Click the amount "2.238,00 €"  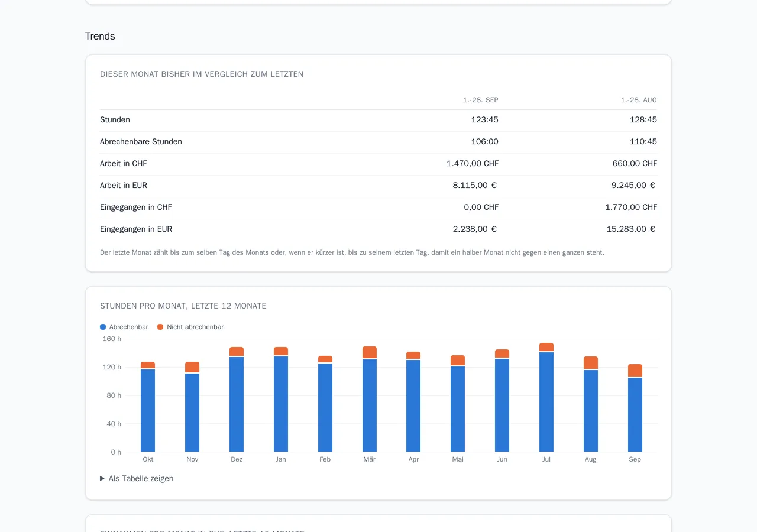pyautogui.click(x=475, y=229)
